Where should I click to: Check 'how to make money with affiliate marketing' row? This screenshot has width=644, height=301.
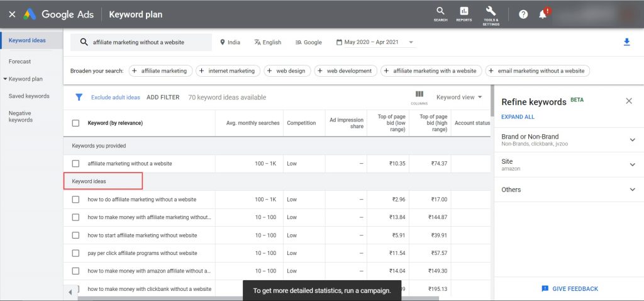click(x=75, y=217)
